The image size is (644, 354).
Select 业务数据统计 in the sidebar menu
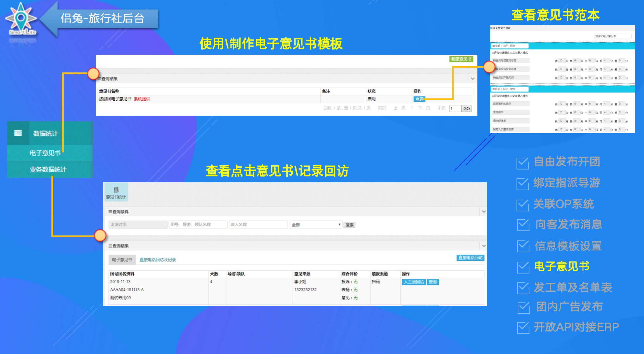pyautogui.click(x=48, y=169)
